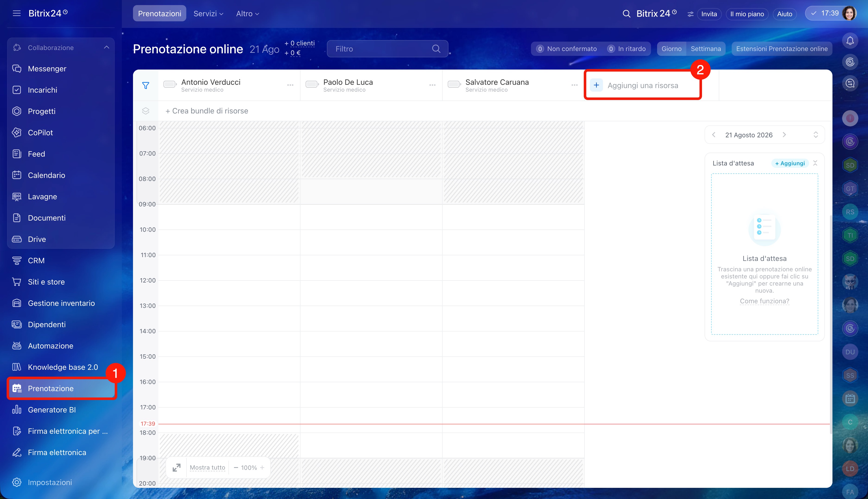Increase zoom with plus button
This screenshot has width=868, height=499.
click(x=262, y=468)
